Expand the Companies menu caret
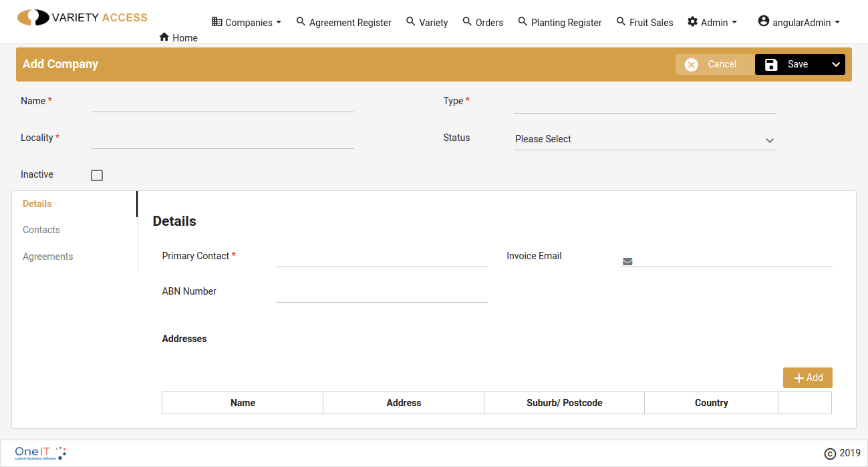 279,22
